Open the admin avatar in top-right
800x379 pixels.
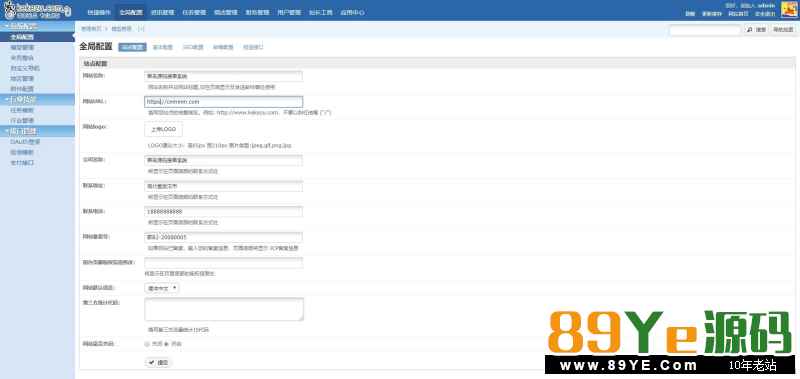(x=788, y=10)
